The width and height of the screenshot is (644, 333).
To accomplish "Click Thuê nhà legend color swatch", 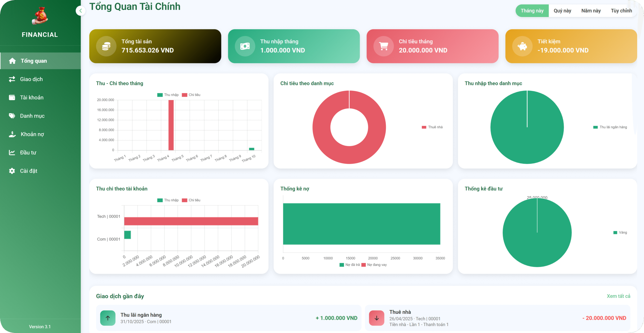I will pos(424,127).
